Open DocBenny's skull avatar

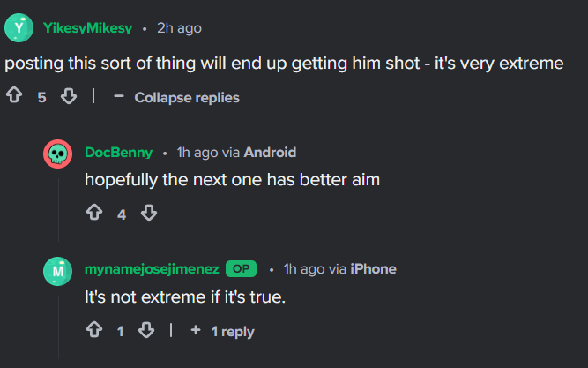58,154
